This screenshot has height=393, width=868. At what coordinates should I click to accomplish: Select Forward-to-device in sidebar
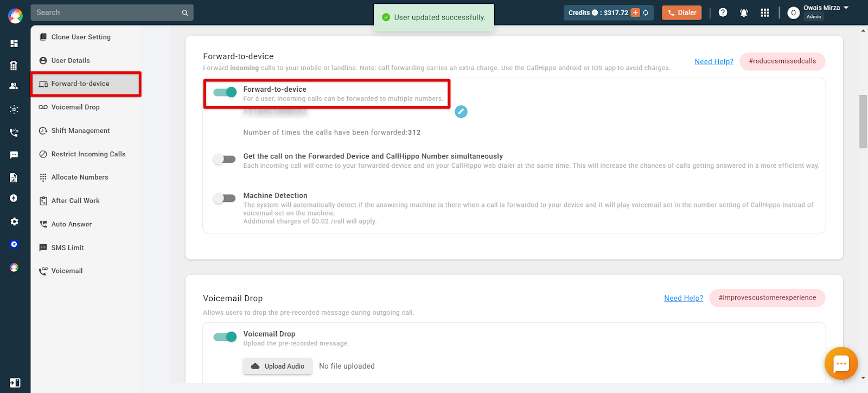(86, 84)
